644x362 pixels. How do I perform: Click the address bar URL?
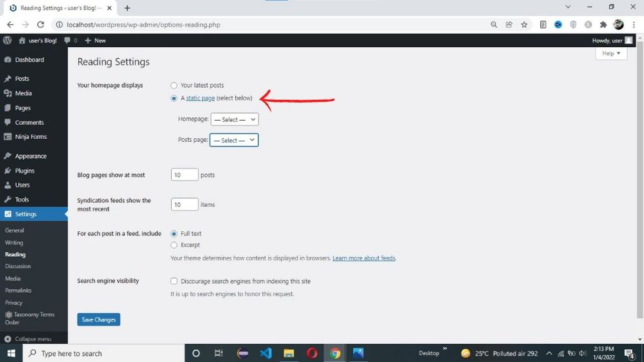143,25
